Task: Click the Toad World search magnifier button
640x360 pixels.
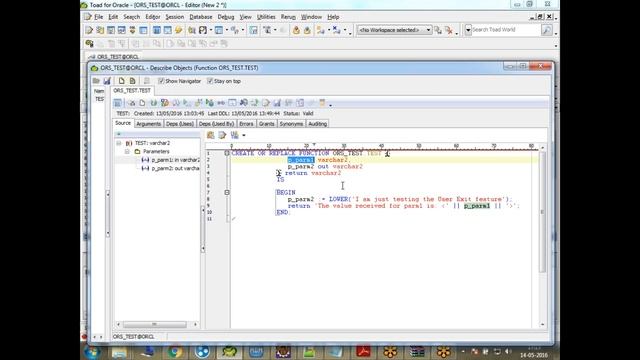Action: [546, 30]
